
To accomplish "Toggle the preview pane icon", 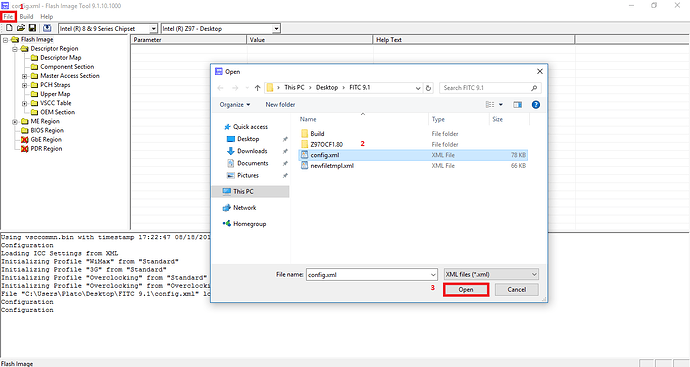I will pyautogui.click(x=518, y=105).
